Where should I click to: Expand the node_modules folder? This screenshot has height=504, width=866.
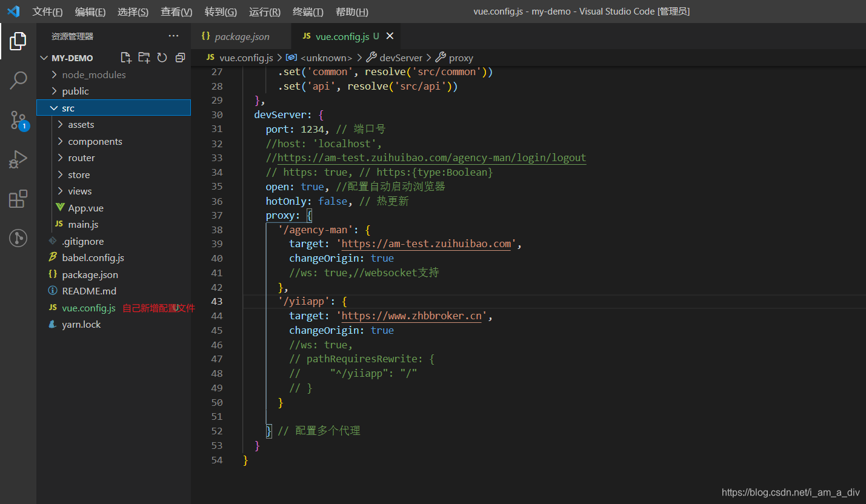[x=55, y=75]
